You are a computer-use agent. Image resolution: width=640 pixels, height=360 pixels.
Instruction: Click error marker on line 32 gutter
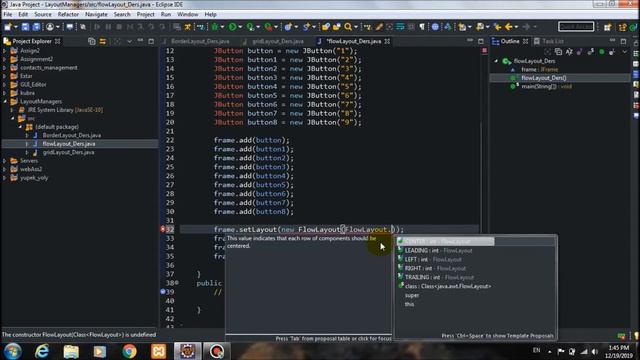click(163, 229)
